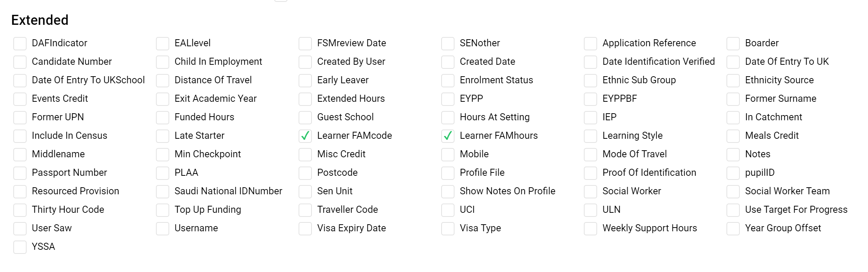The width and height of the screenshot is (868, 272).
Task: Select the Include In Census checkbox
Action: (20, 136)
